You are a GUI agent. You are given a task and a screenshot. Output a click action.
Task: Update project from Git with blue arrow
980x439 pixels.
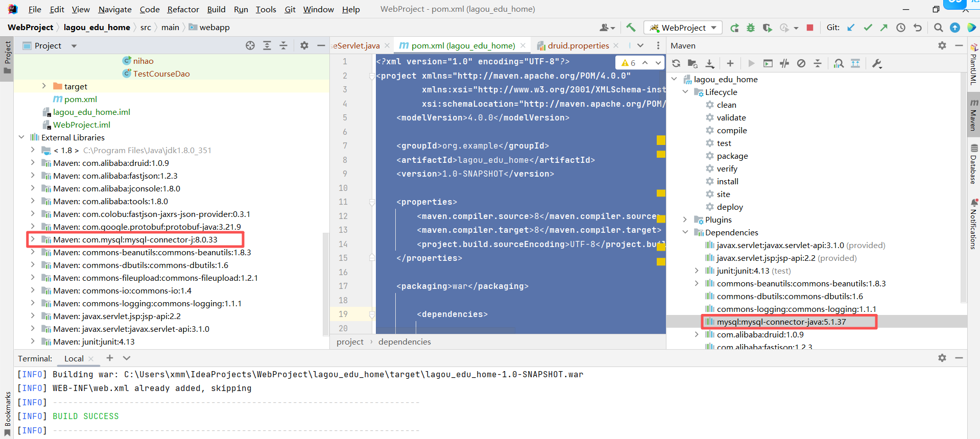(x=851, y=28)
